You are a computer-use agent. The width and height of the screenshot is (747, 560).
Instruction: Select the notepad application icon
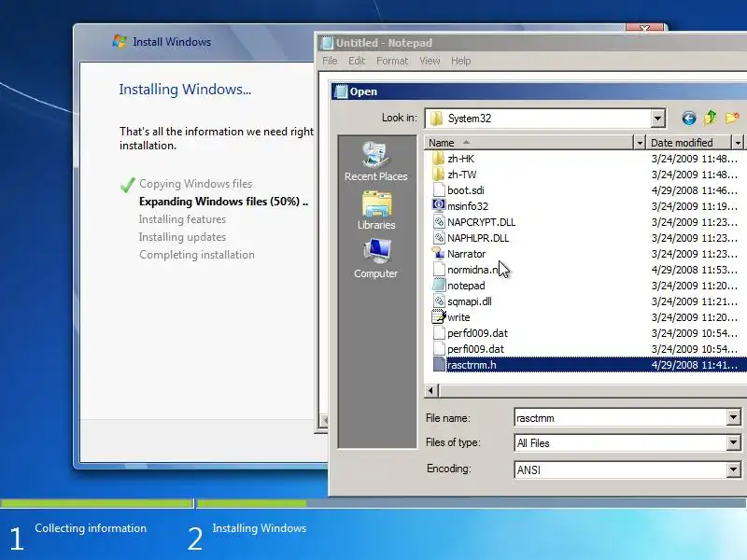tap(438, 286)
